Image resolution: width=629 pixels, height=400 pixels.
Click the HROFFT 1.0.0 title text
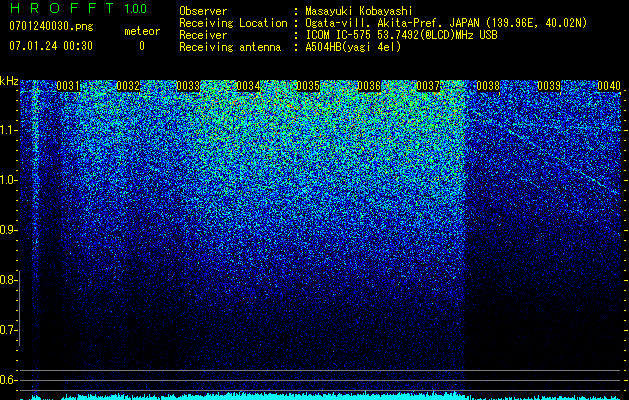click(x=78, y=8)
